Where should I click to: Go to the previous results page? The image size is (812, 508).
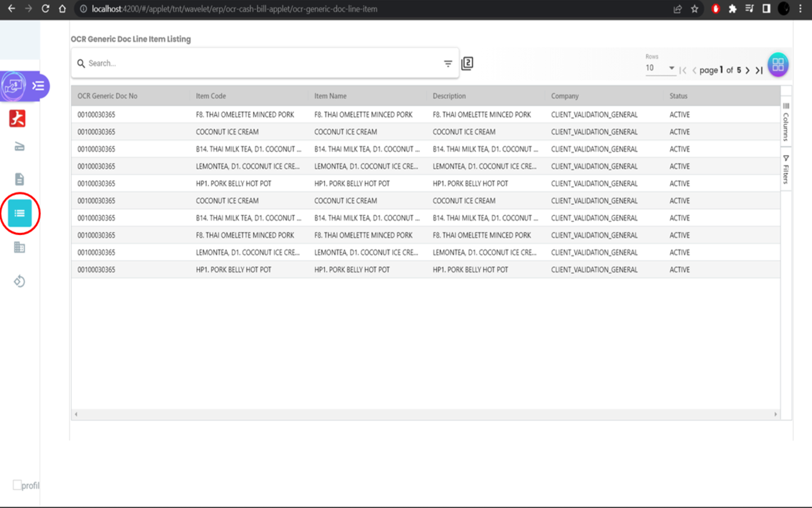click(x=694, y=71)
